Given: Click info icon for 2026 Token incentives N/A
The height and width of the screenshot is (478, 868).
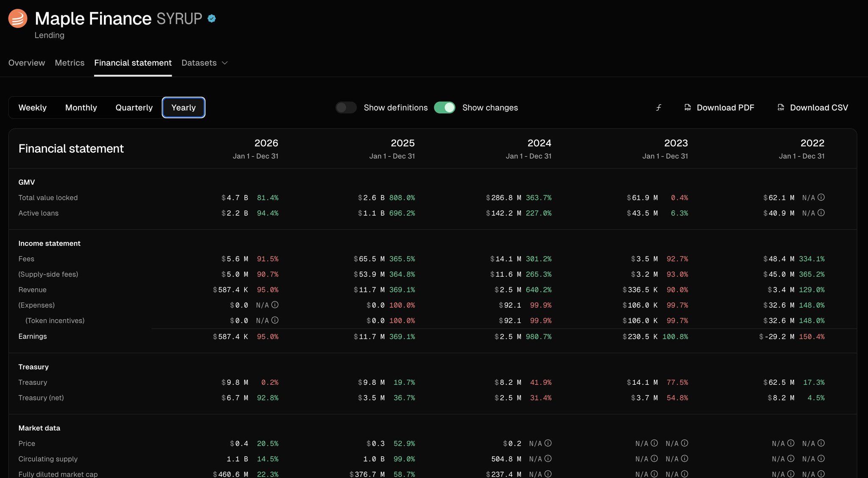Looking at the screenshot, I should [275, 320].
